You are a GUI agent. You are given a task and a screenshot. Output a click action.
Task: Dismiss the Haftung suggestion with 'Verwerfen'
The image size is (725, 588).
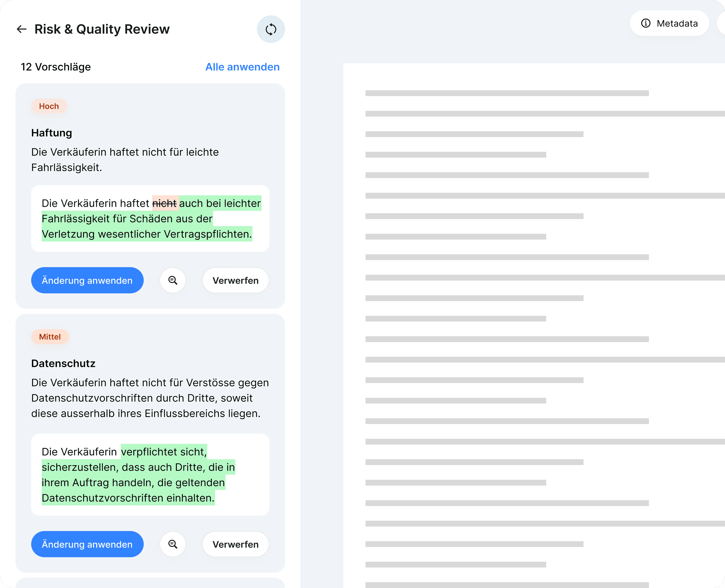point(235,280)
